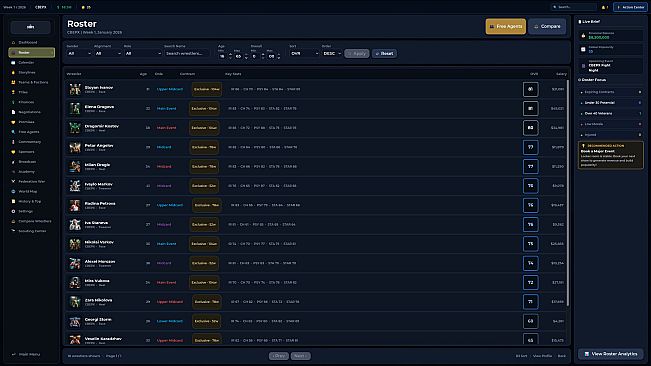Click the roster list vertical scrollbar

567,193
